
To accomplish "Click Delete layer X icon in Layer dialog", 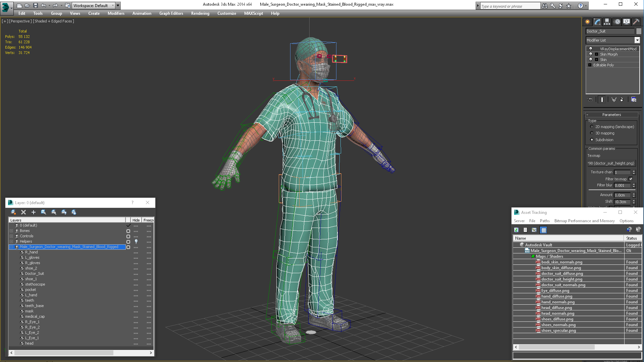I will pyautogui.click(x=23, y=212).
